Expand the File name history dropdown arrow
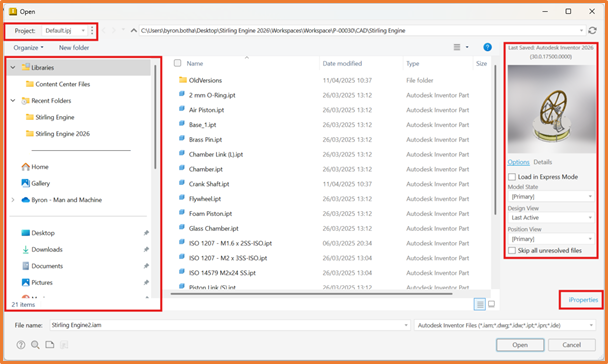This screenshot has width=608, height=364. 406,325
